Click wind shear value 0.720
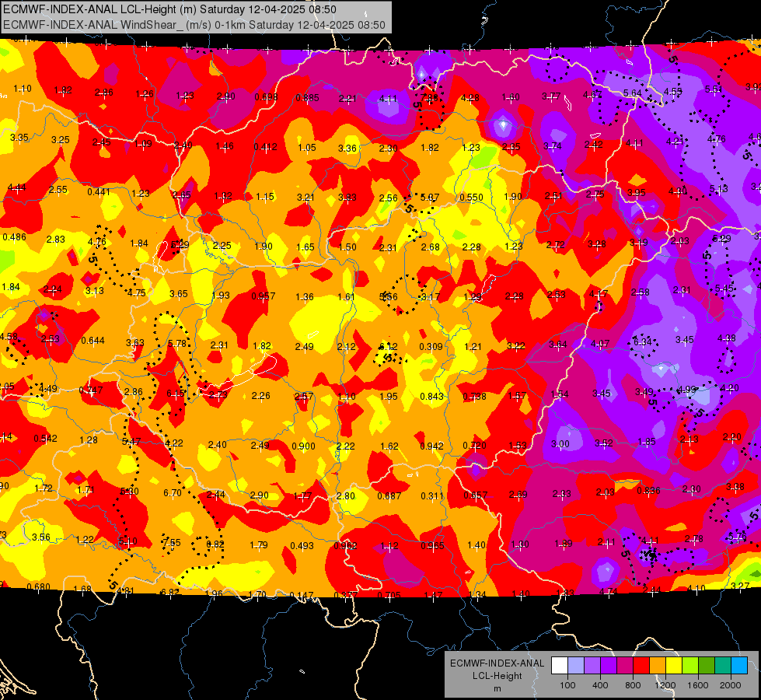Viewport: 761px width, 700px height. (x=475, y=446)
